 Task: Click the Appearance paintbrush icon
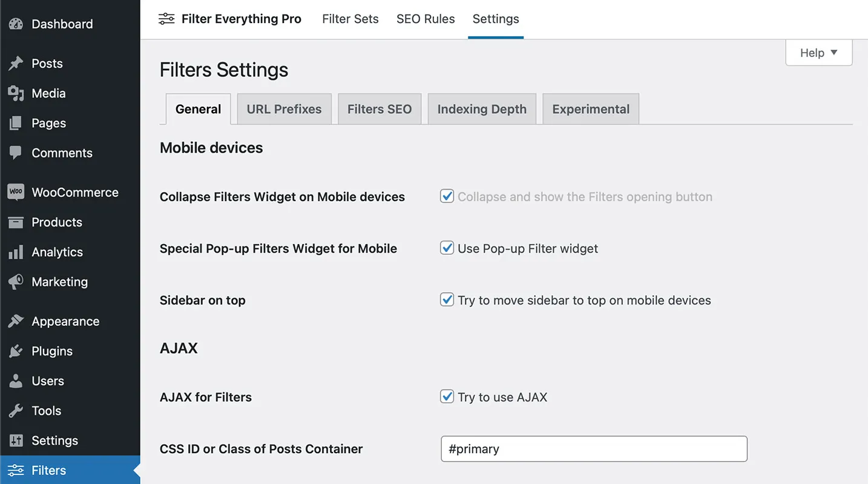(16, 322)
